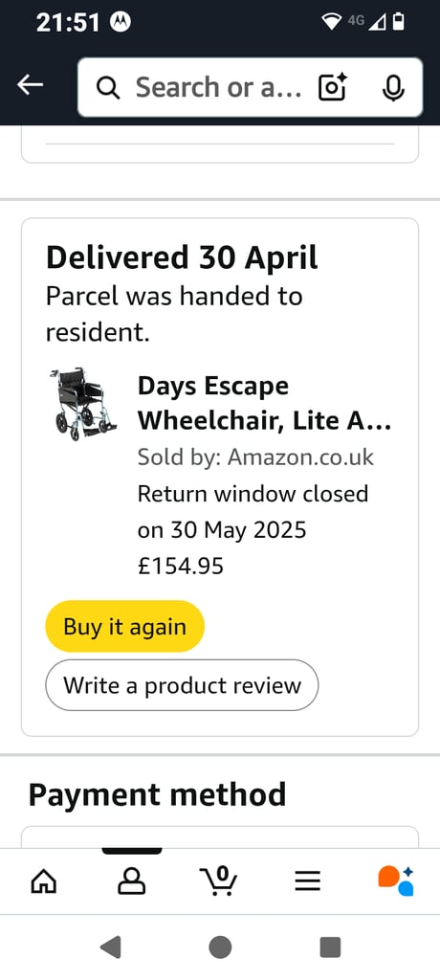Tap Android home circle button
Viewport: 440px width, 980px height.
click(x=220, y=947)
